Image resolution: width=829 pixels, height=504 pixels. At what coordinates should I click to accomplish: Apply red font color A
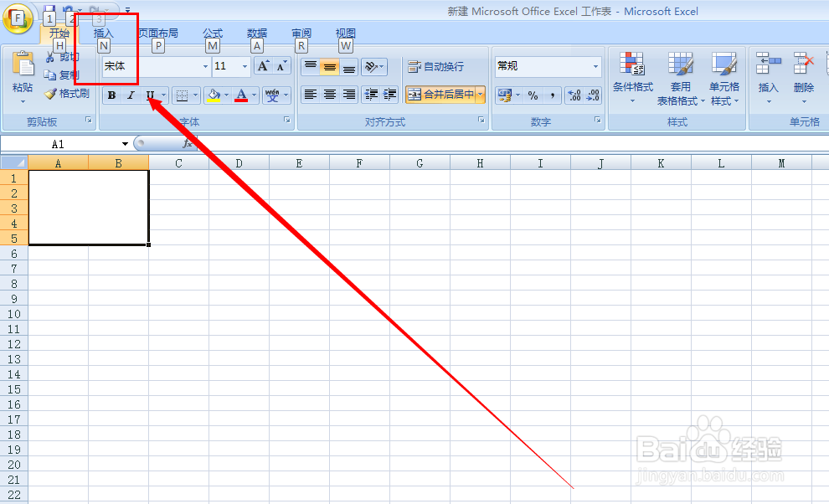tap(241, 95)
